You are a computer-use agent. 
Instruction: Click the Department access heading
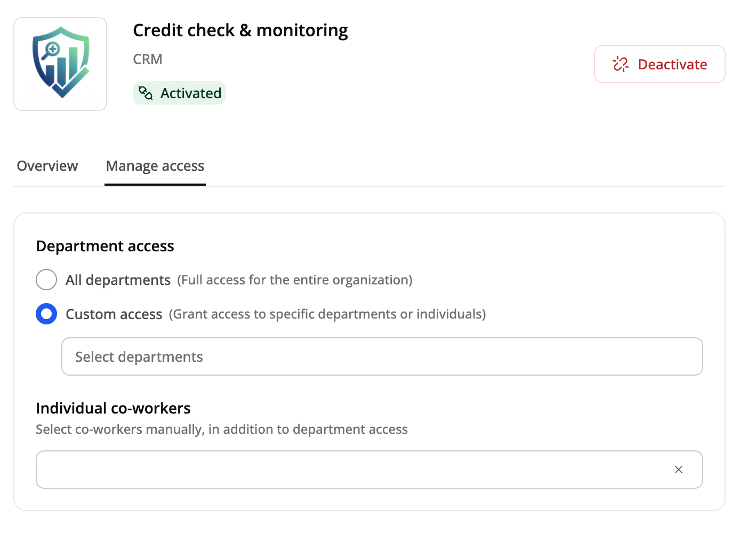tap(105, 246)
